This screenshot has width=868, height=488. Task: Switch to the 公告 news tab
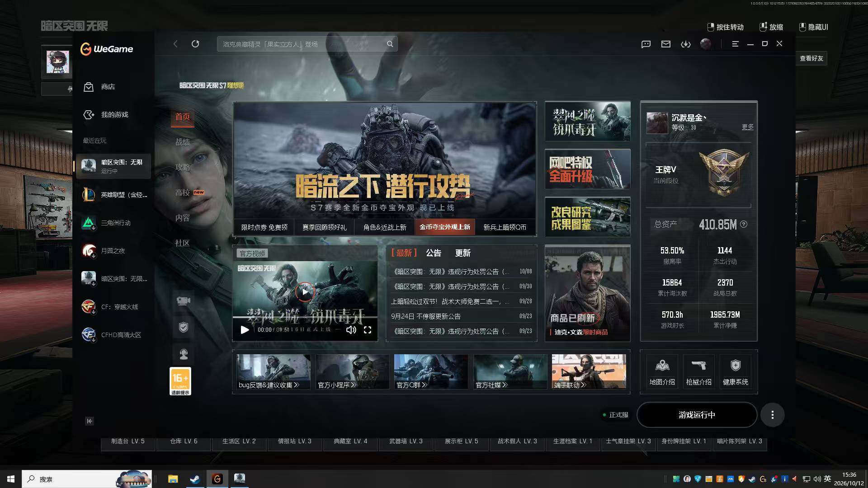click(433, 253)
